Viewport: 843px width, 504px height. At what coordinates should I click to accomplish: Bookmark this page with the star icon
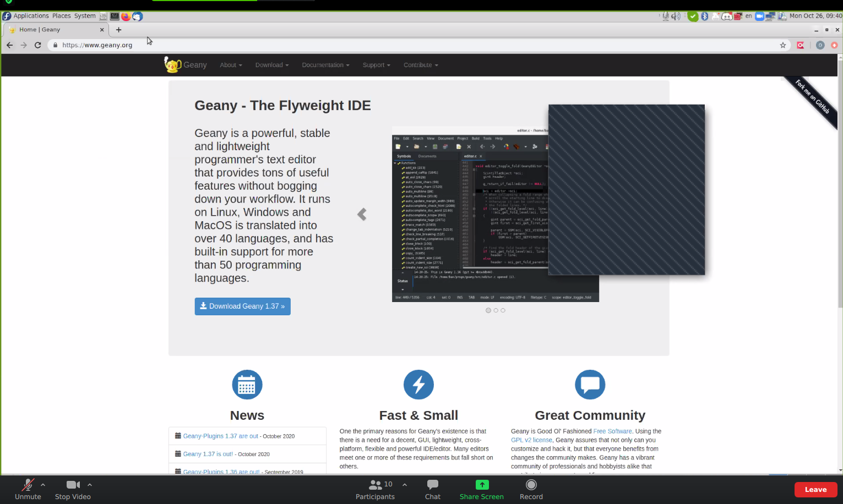(x=783, y=45)
